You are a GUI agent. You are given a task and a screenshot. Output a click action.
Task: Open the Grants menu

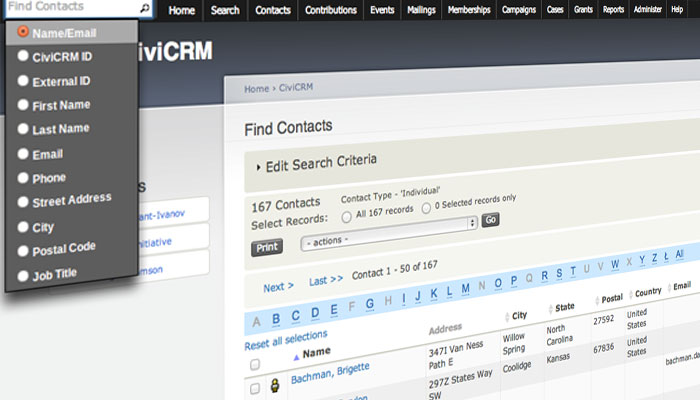tap(583, 10)
